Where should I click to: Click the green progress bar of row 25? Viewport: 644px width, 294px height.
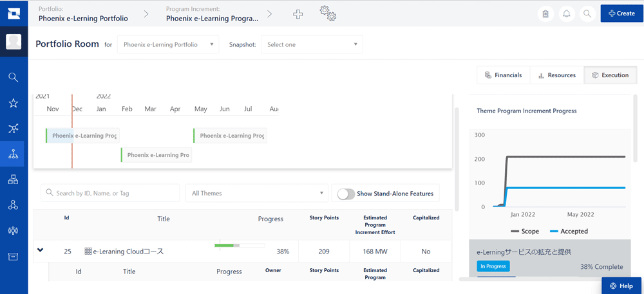(240, 246)
